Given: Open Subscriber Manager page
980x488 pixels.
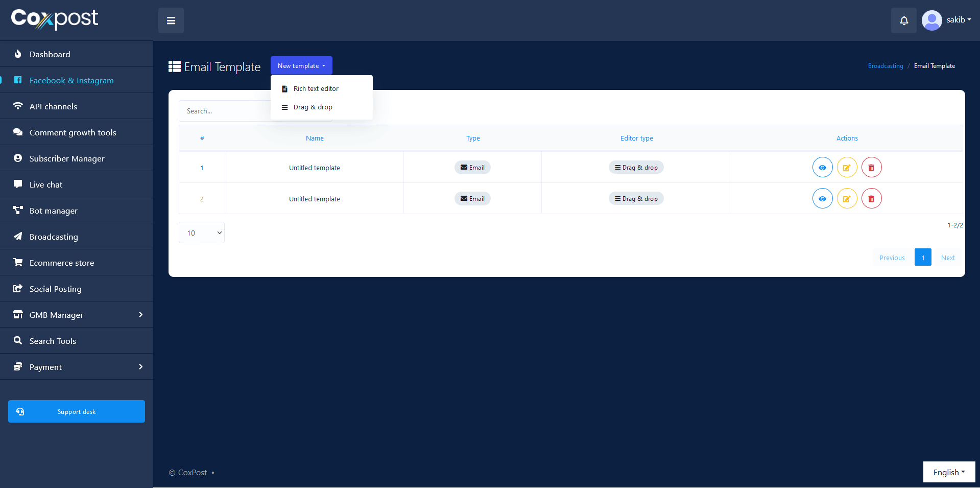Looking at the screenshot, I should 77,158.
